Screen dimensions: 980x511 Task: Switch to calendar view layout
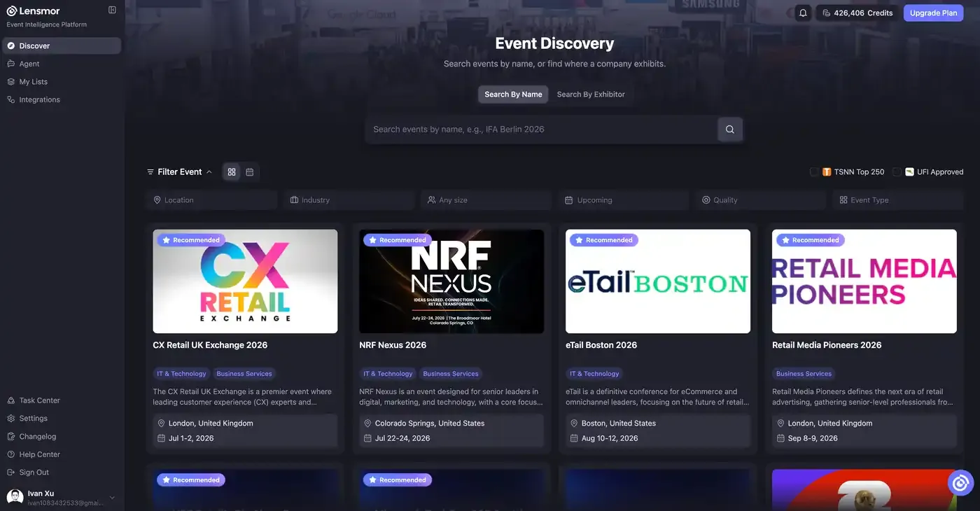pyautogui.click(x=249, y=171)
